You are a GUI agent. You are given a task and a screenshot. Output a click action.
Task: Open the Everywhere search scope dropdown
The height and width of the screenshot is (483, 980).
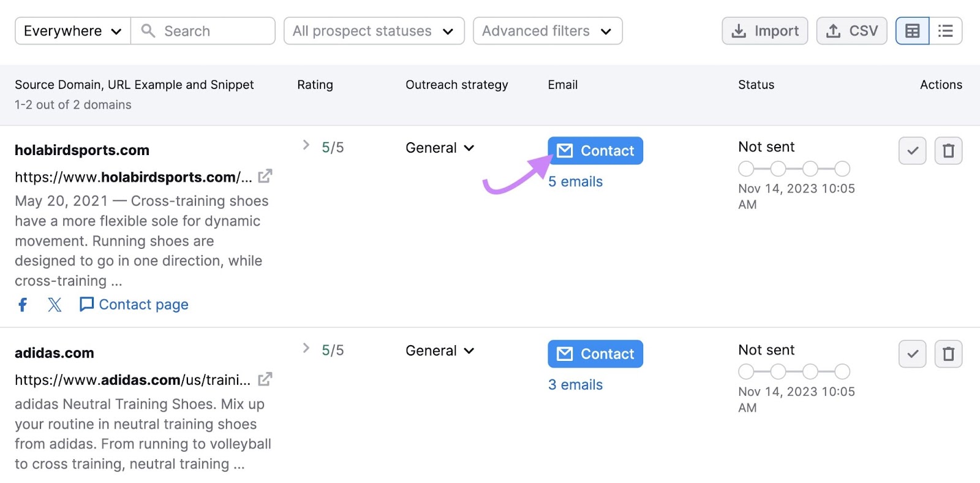pyautogui.click(x=73, y=31)
